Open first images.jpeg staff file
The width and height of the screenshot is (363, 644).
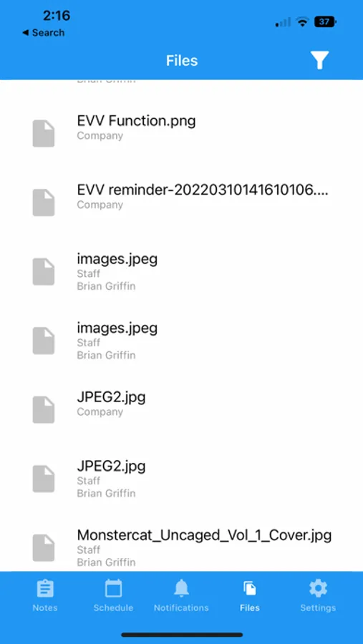(181, 272)
